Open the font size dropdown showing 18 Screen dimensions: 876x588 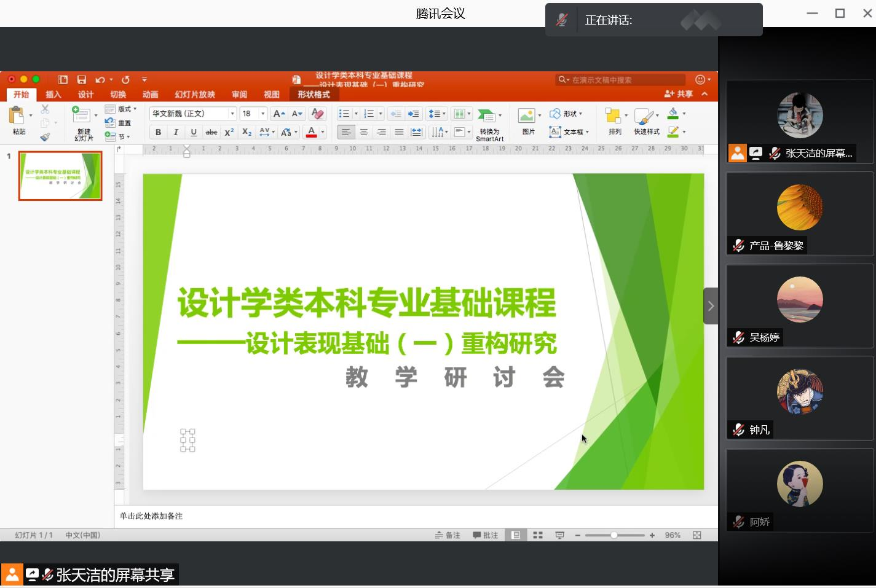tap(263, 114)
